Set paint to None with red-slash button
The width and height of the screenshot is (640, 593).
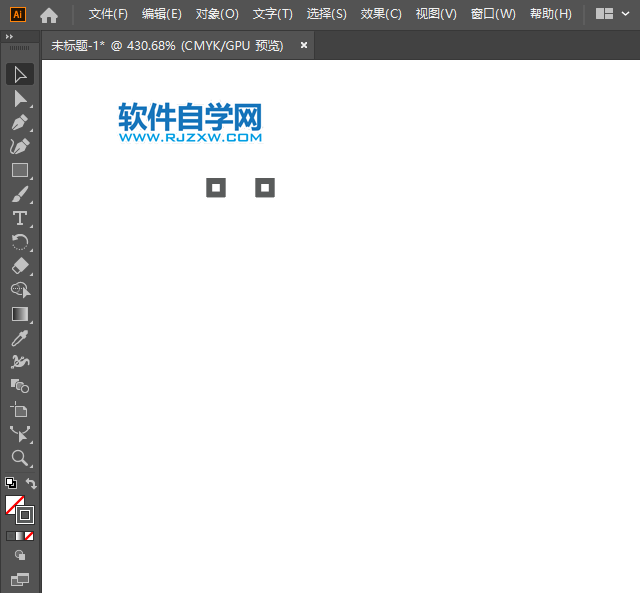[29, 536]
